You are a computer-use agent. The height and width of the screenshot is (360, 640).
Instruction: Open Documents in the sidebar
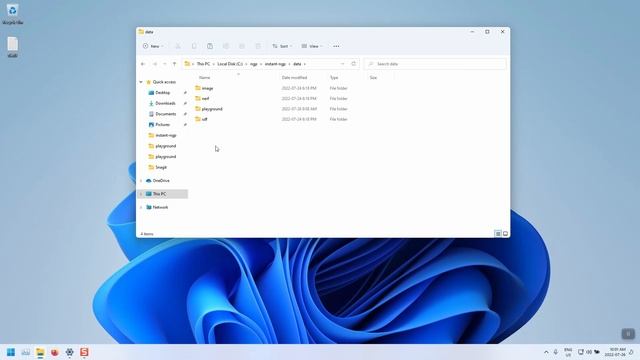pyautogui.click(x=162, y=114)
